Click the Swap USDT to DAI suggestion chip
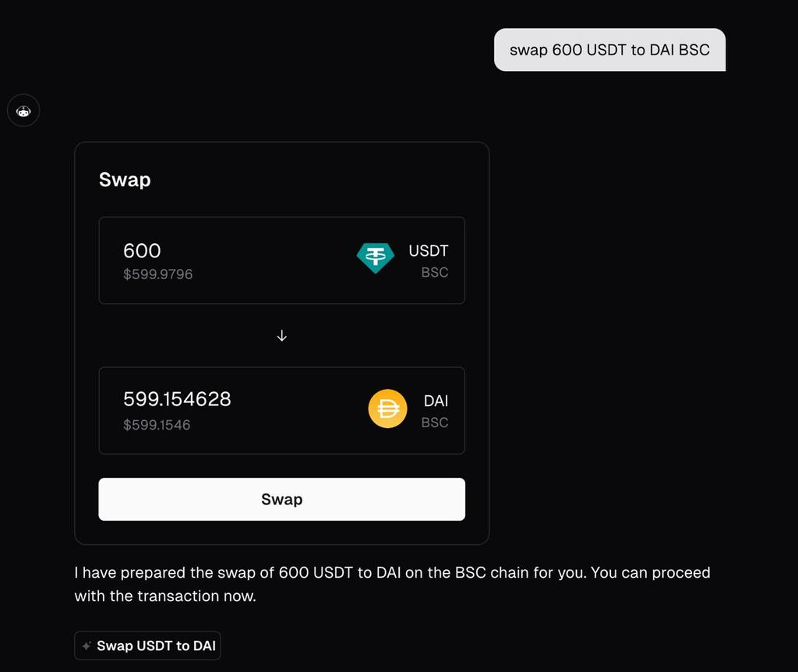Screen dimensions: 798x672 pyautogui.click(x=147, y=645)
